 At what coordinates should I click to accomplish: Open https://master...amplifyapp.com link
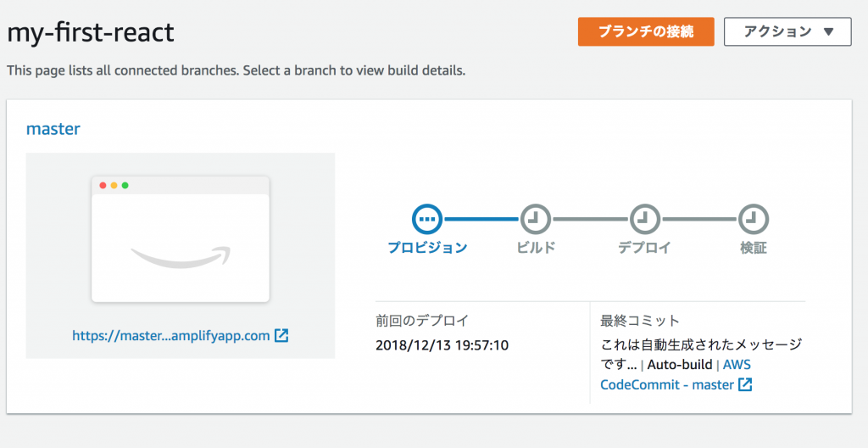171,335
